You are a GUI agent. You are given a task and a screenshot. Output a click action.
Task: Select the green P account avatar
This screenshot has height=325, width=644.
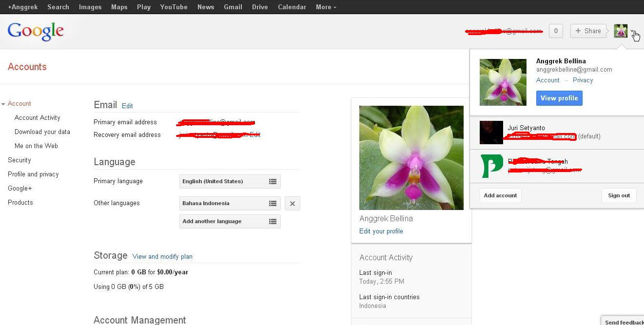coord(491,166)
